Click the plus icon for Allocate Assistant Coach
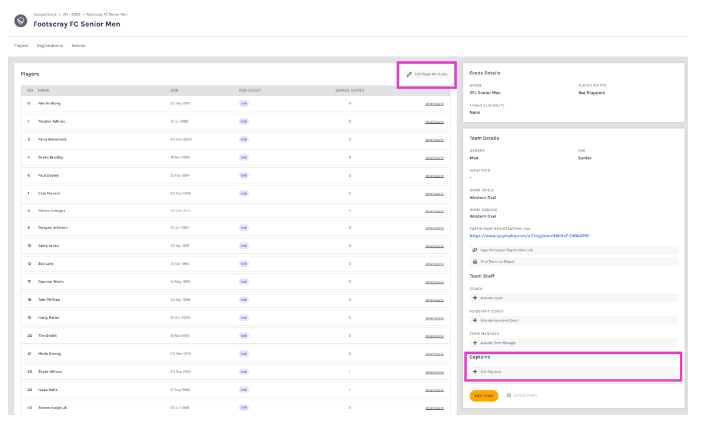Viewport: 725px width, 427px height. pos(475,320)
